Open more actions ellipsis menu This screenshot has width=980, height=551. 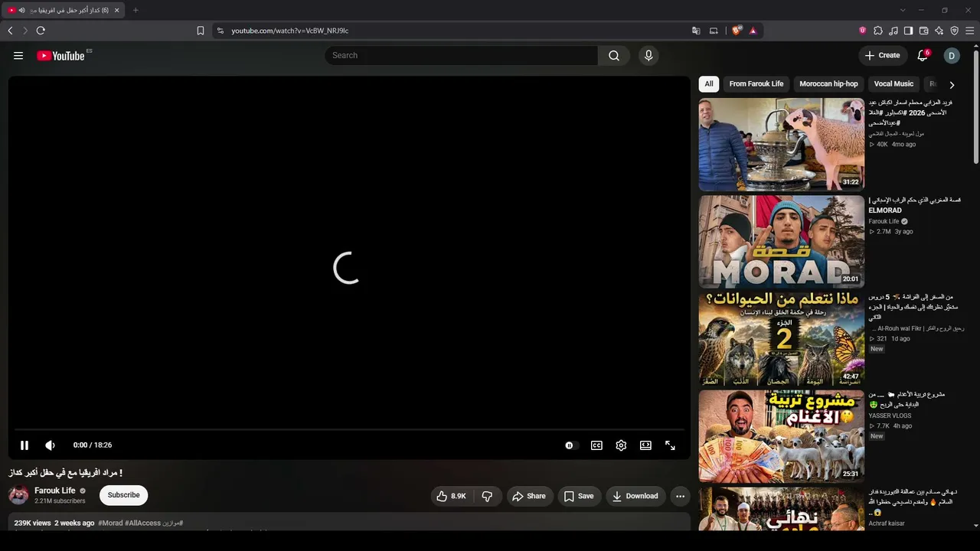click(680, 496)
